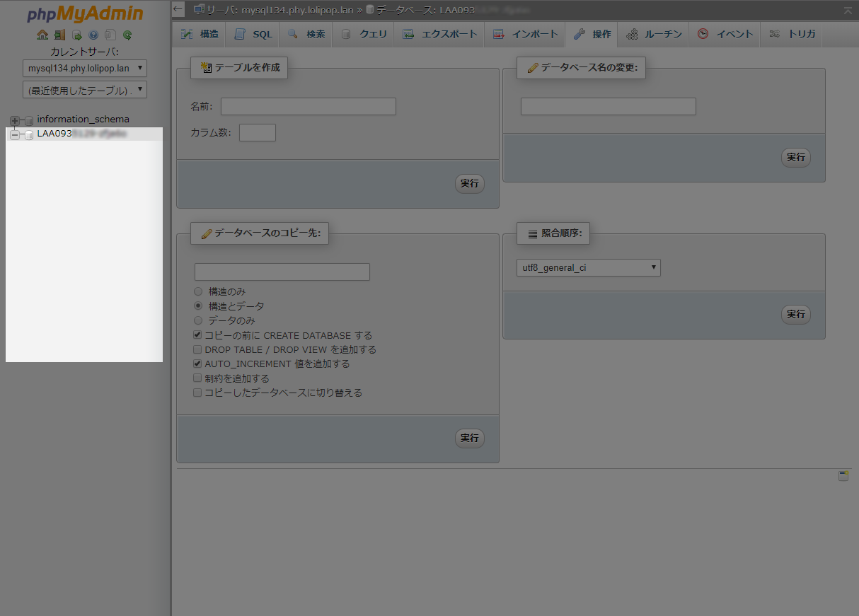
Task: Enable the DROP TABLE / DROP VIEW option
Action: coord(197,349)
